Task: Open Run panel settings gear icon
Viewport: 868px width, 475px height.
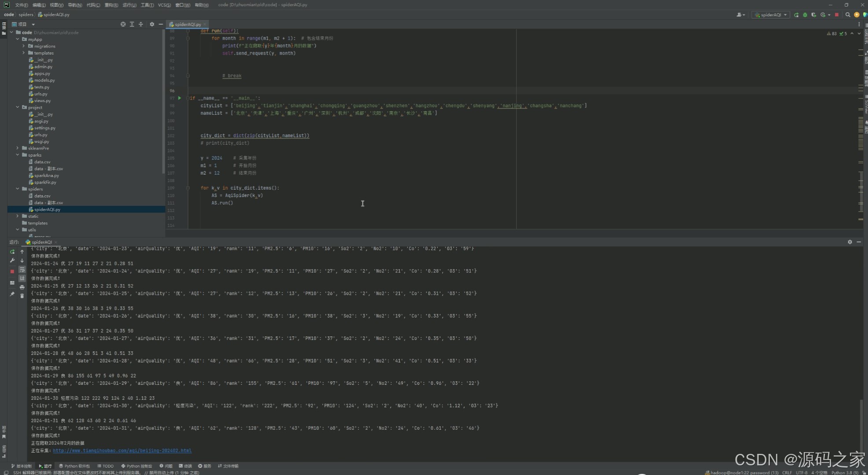Action: pyautogui.click(x=850, y=242)
